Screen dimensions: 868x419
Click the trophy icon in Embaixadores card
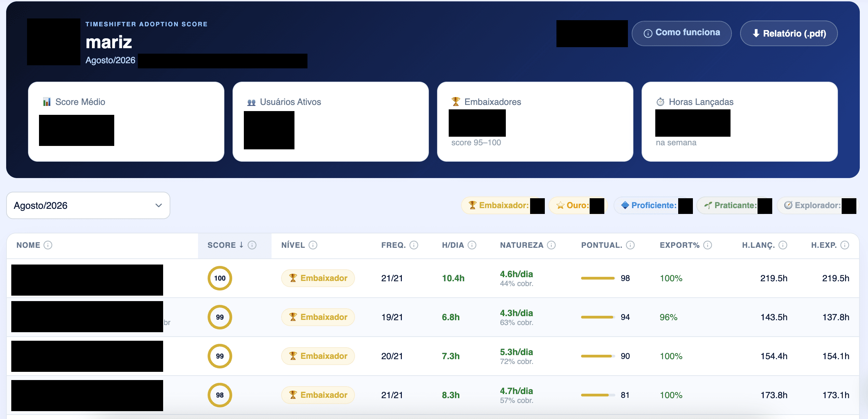tap(456, 102)
